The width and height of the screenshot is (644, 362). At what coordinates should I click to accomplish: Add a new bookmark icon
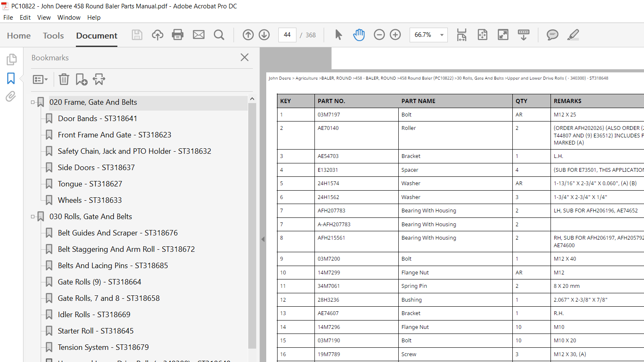coord(81,79)
